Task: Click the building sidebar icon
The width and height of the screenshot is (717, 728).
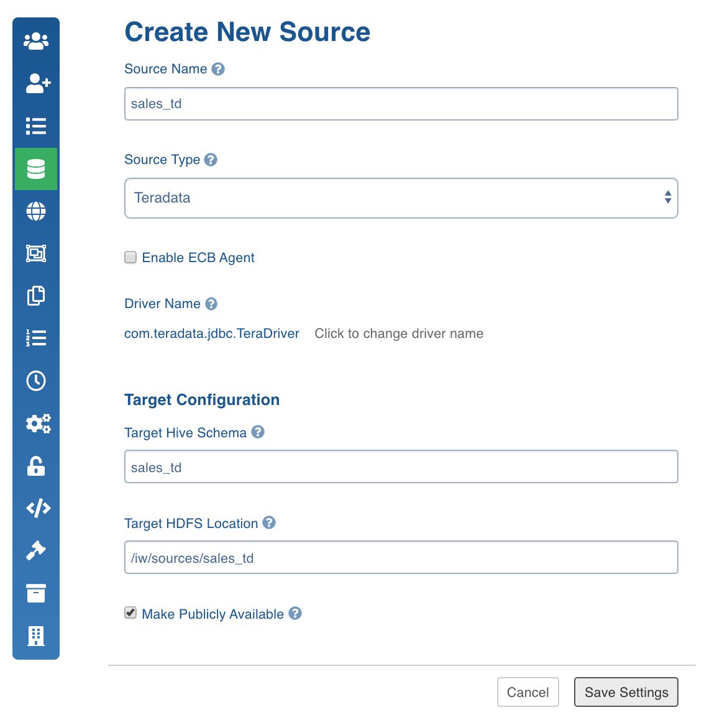Action: 36,635
